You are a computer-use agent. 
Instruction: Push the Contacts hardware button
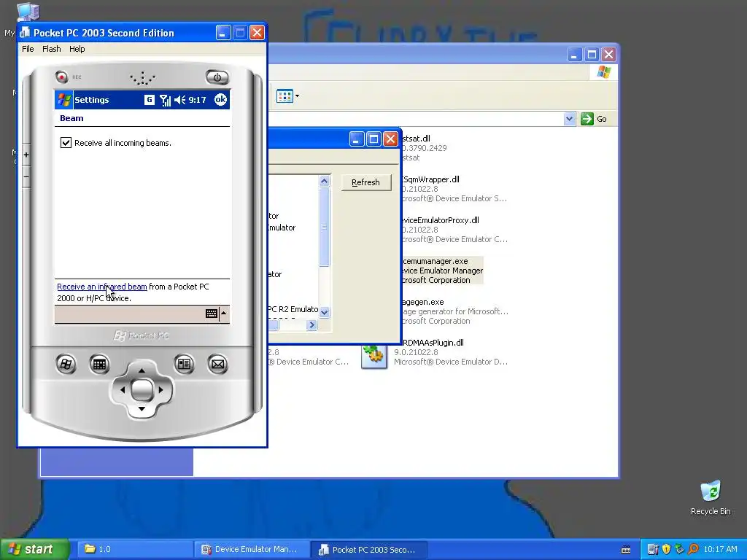(x=184, y=365)
